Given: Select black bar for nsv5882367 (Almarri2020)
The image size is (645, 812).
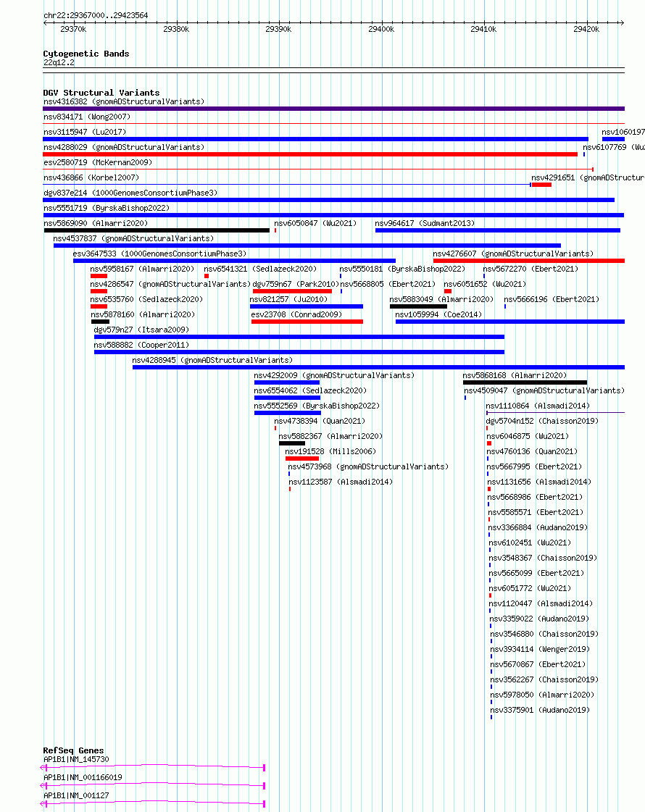Looking at the screenshot, I should click(x=292, y=443).
